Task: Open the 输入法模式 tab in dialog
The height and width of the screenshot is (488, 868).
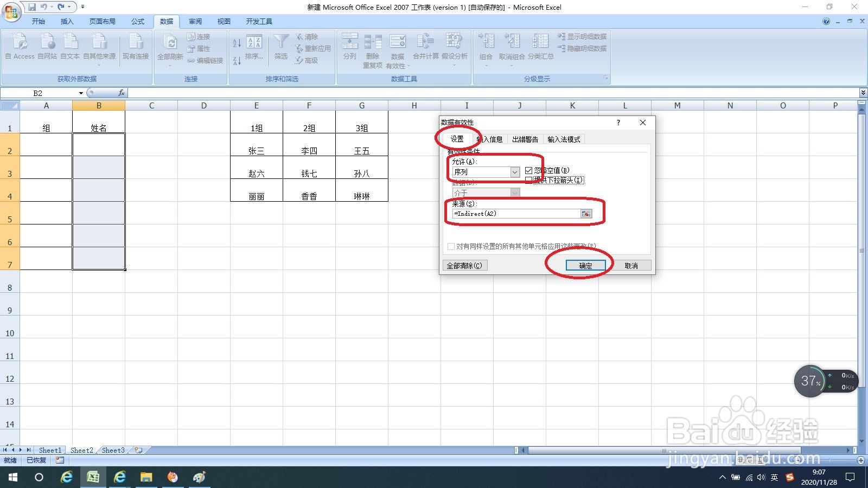Action: (x=564, y=139)
